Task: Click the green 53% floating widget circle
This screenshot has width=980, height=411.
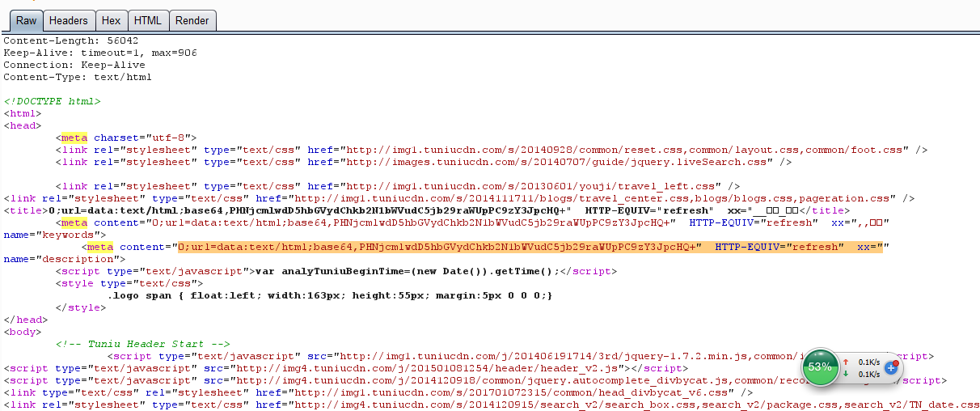Action: (820, 367)
